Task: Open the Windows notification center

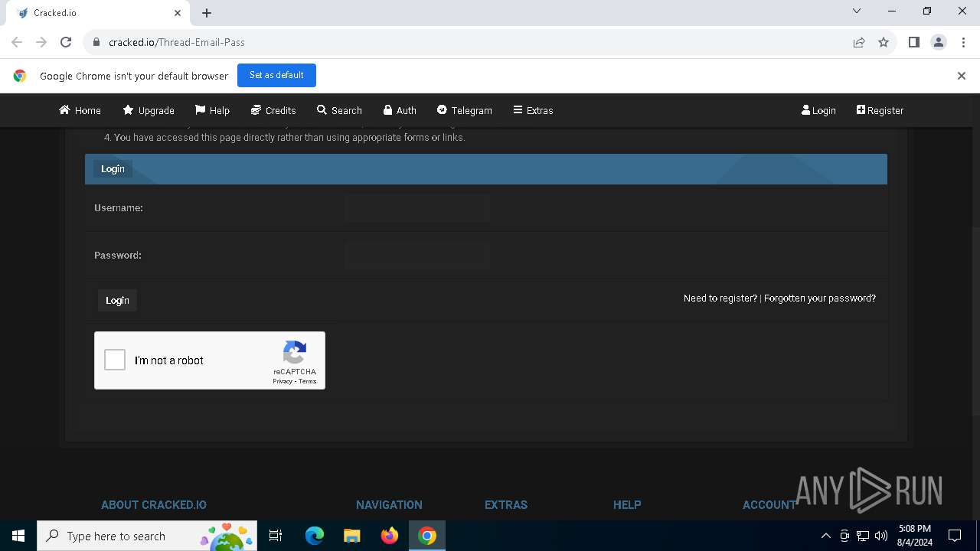Action: 955,536
